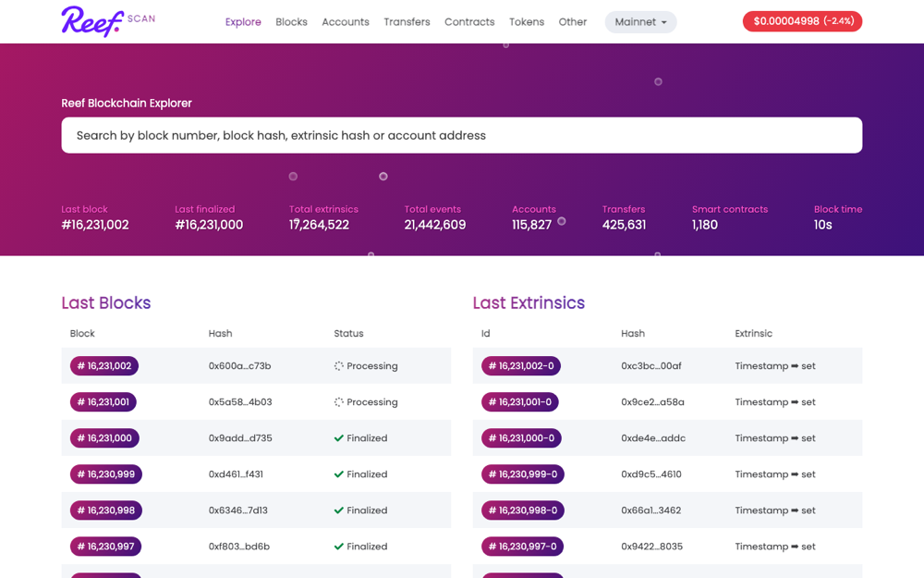The image size is (924, 578).
Task: Click Total events value 21,442,609
Action: pyautogui.click(x=435, y=225)
